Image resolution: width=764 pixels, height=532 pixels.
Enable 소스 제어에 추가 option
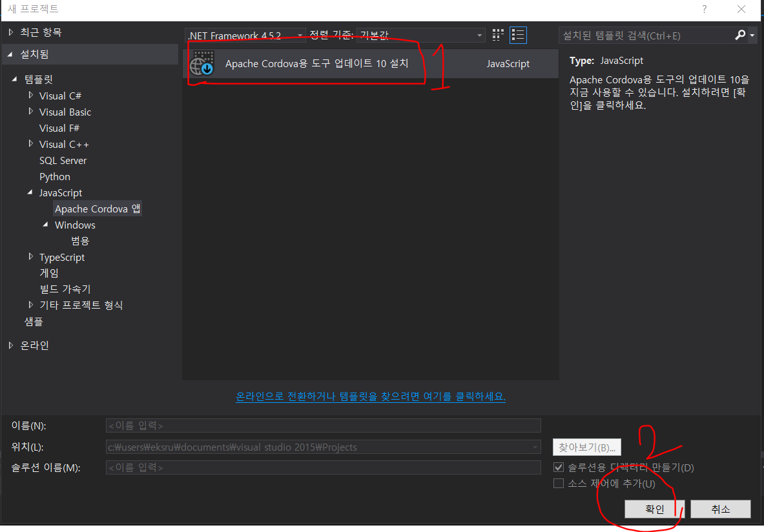click(559, 483)
